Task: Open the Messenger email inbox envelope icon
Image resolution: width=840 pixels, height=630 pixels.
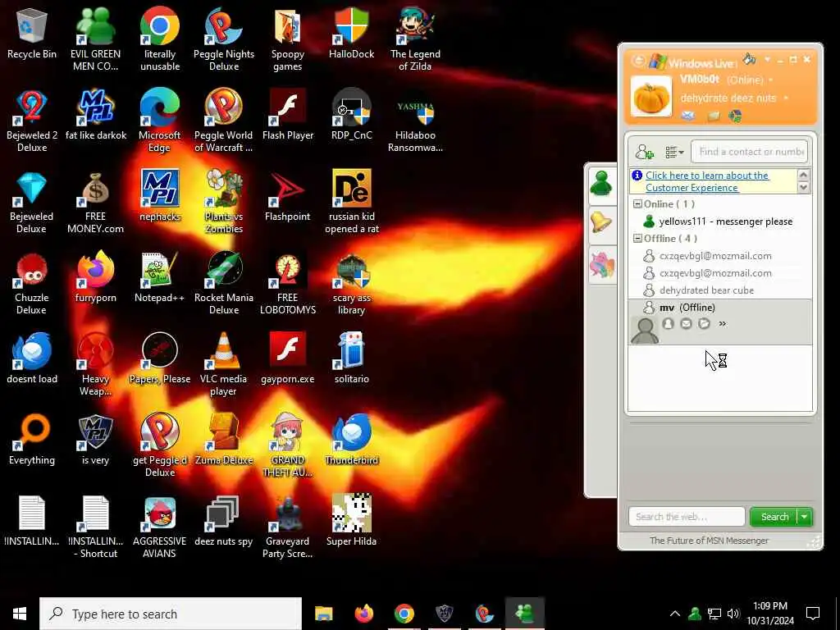Action: (688, 116)
